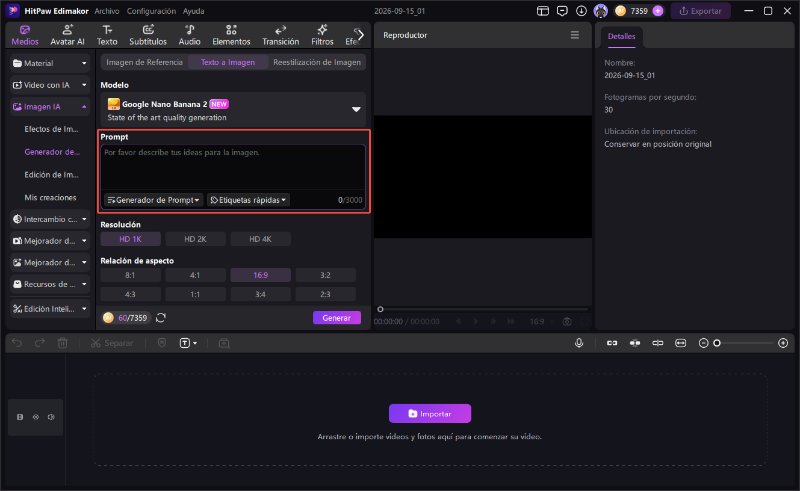This screenshot has width=800, height=491.
Task: Choose the 4:1 aspect ratio
Action: coord(195,275)
